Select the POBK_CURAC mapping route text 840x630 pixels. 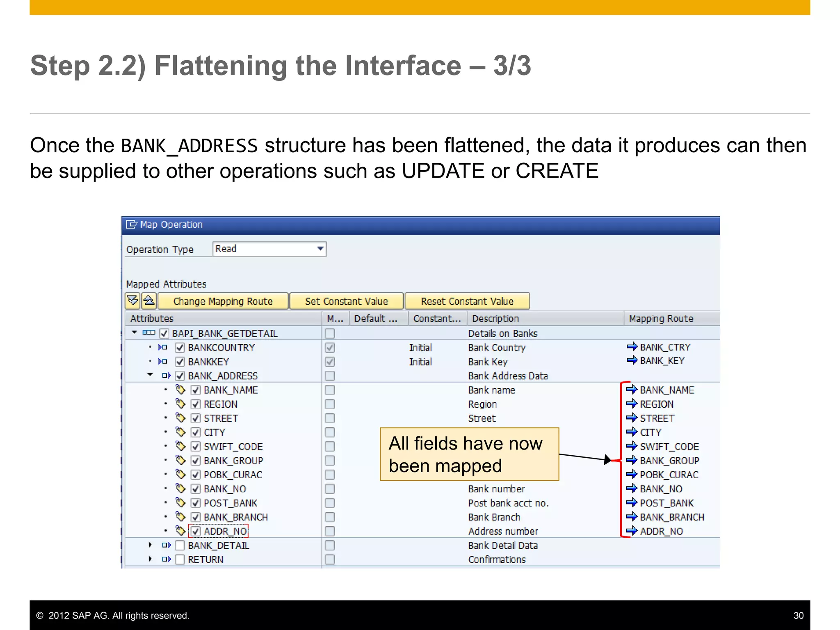(669, 475)
